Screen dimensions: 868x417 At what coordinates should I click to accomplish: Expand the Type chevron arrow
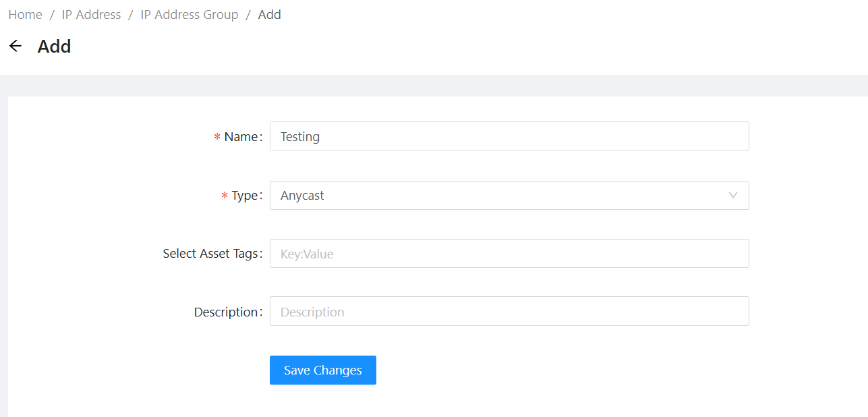[733, 196]
